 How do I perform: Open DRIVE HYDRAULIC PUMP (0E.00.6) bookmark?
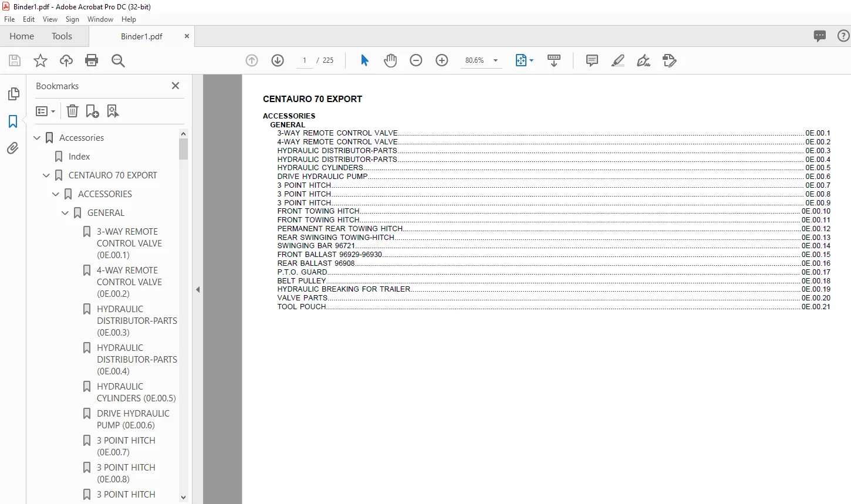point(133,420)
